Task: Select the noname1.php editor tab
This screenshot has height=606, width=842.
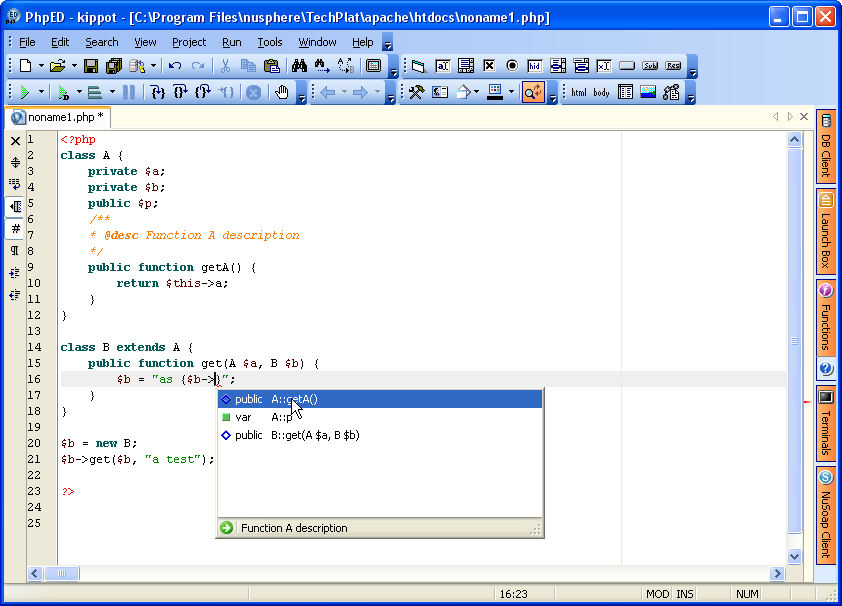Action: pyautogui.click(x=58, y=117)
